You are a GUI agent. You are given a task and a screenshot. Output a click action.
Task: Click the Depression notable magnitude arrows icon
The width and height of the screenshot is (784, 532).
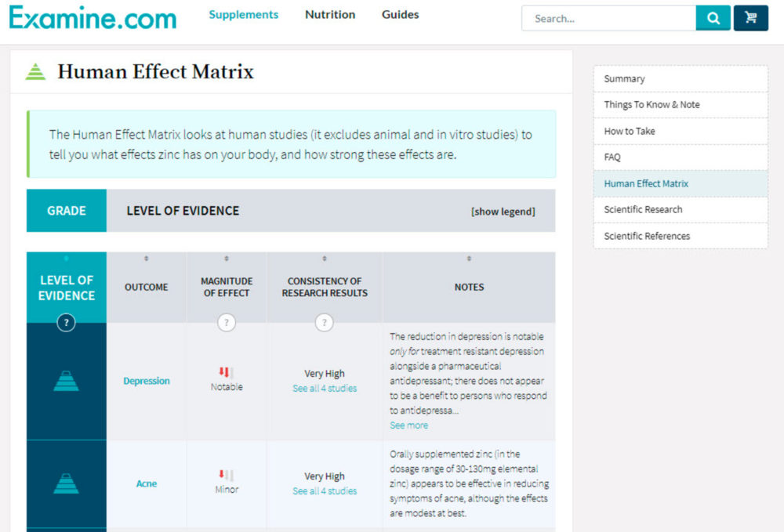click(226, 372)
